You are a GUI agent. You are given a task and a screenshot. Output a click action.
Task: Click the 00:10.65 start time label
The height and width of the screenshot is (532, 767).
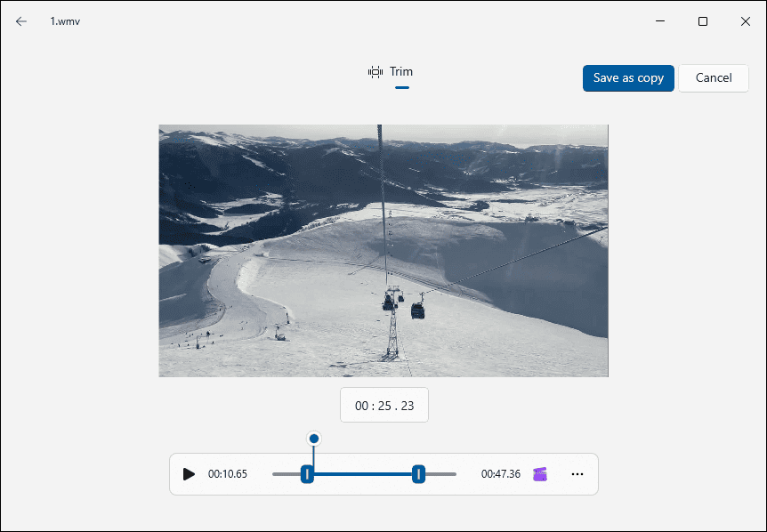click(228, 474)
